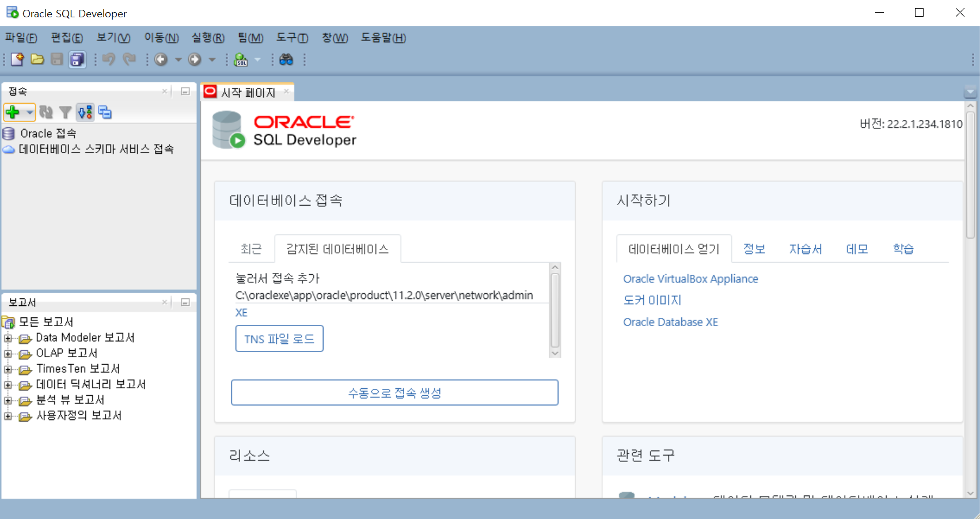Open dropdown next to New Connection plus
980x519 pixels.
29,112
